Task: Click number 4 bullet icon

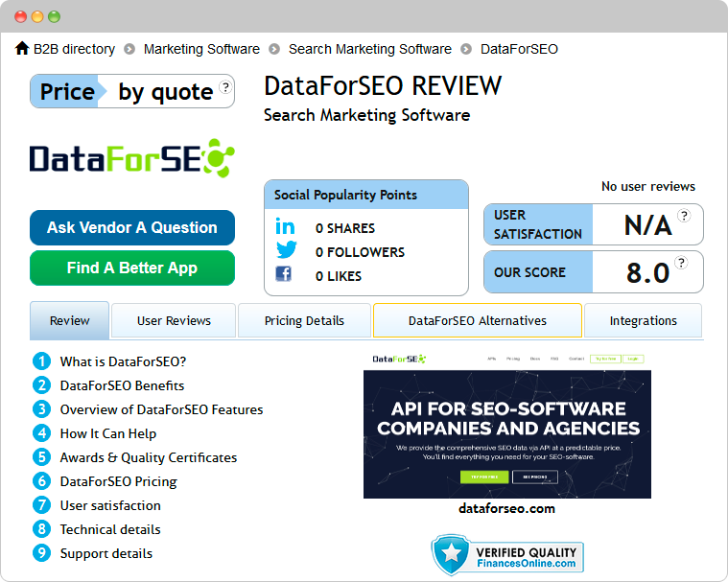Action: click(42, 433)
